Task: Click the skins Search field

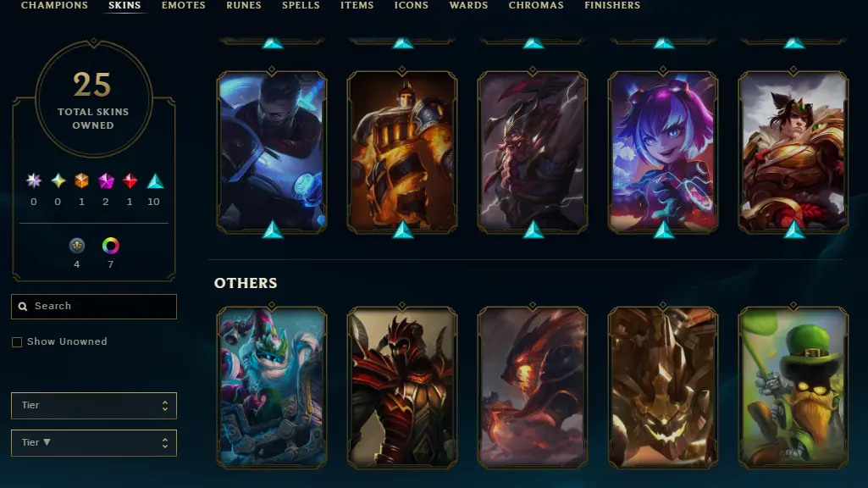Action: point(94,307)
